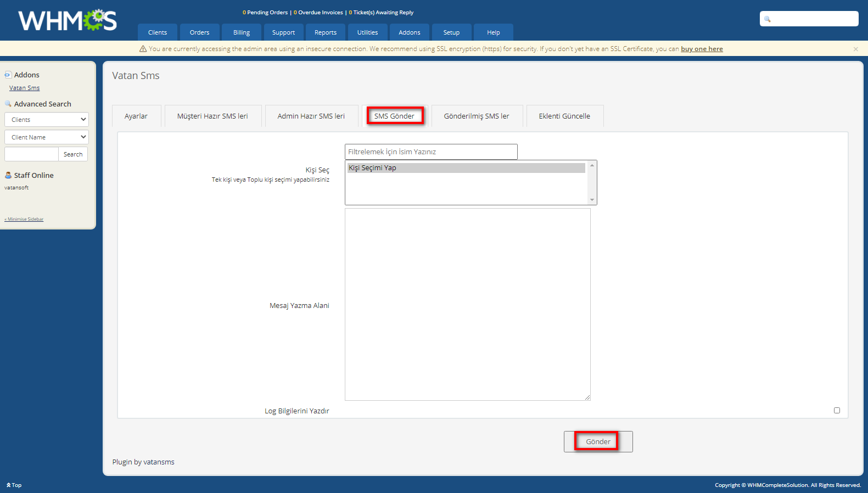
Task: Select Kişi Seçimi Yap in the list
Action: (x=466, y=168)
